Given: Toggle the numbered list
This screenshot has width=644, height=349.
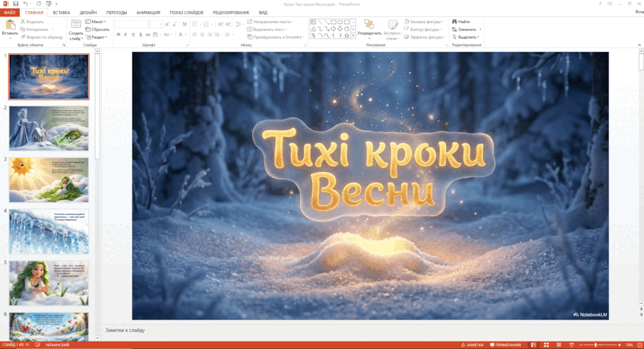Looking at the screenshot, I should [x=208, y=24].
